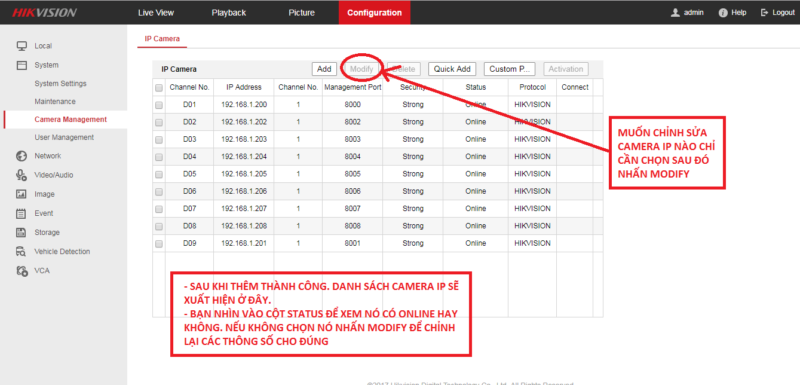This screenshot has width=800, height=385.
Task: Select Camera Management in sidebar
Action: (70, 119)
